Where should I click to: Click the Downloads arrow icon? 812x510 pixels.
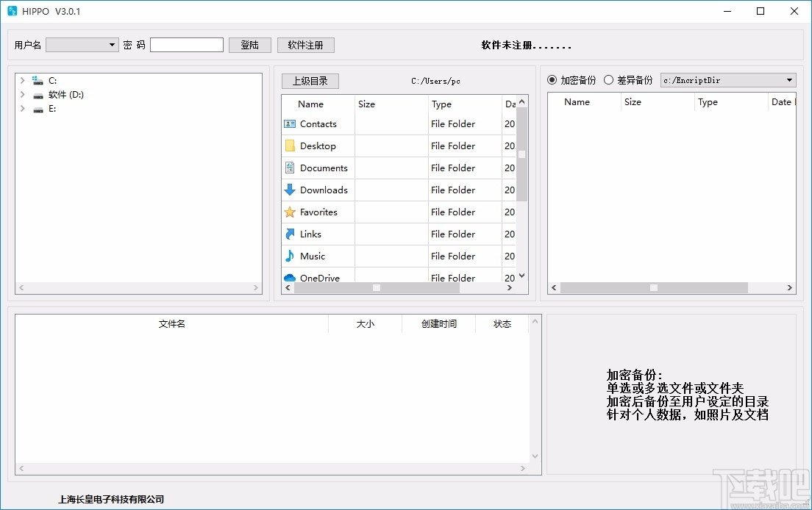point(290,190)
